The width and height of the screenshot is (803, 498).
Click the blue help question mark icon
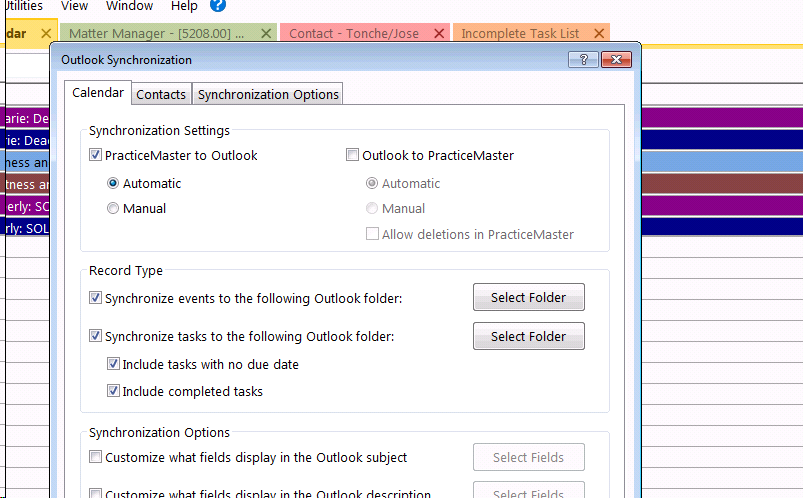[x=218, y=6]
